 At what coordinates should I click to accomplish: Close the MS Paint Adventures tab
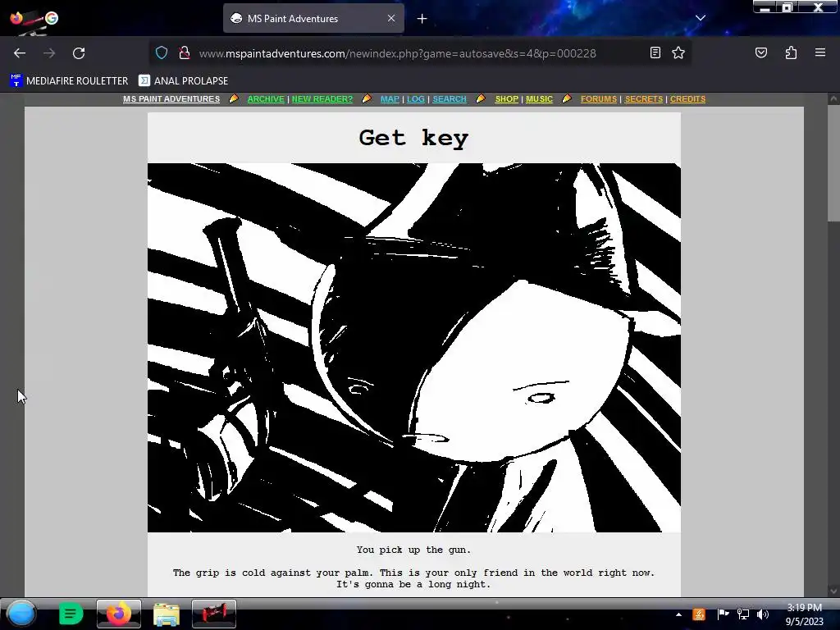point(391,18)
